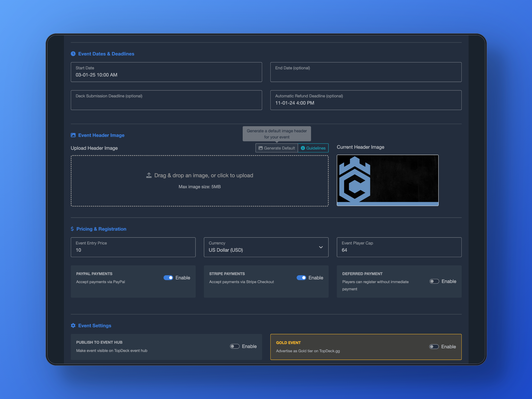Click the Event Player Cap field
The image size is (532, 399).
399,247
